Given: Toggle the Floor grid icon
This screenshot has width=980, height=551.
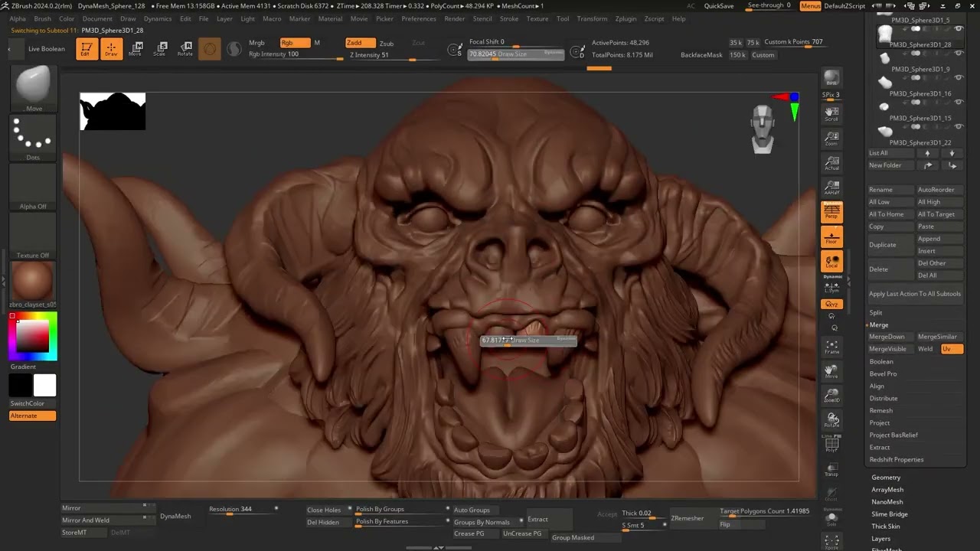Looking at the screenshot, I should pos(831,236).
